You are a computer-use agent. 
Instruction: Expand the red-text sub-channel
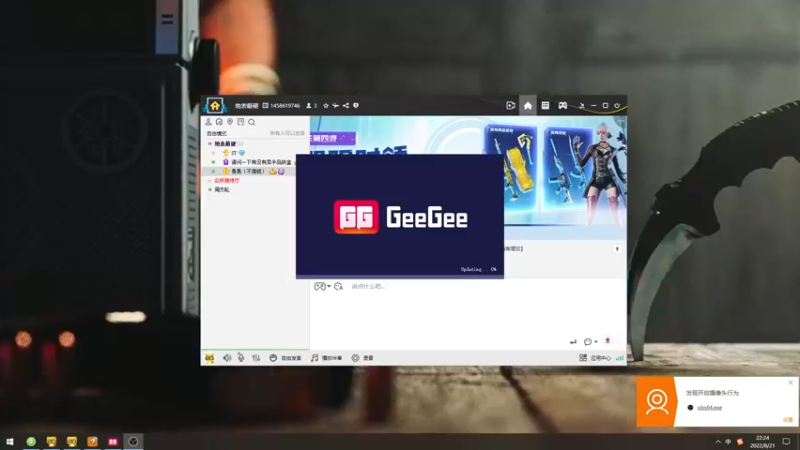coord(210,181)
